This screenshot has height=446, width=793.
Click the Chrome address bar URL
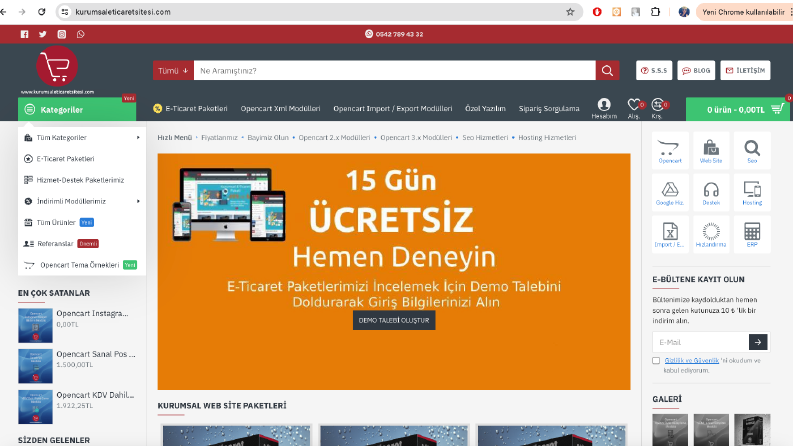point(123,12)
